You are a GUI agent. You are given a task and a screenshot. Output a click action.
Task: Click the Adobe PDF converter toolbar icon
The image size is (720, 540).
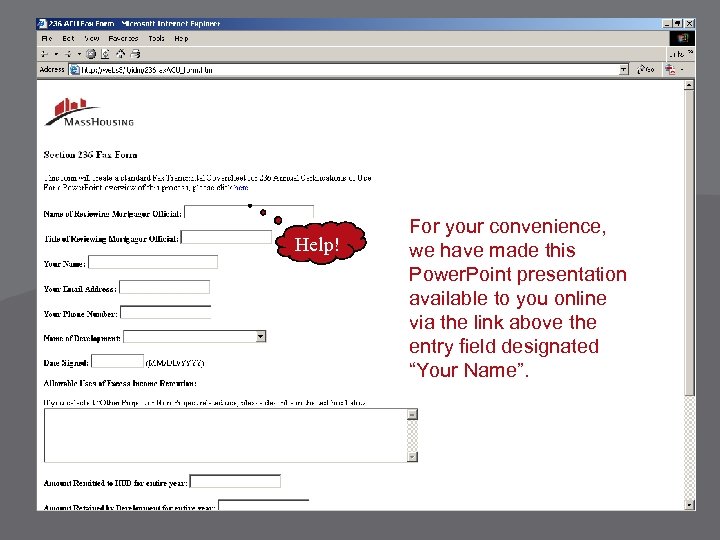tap(670, 70)
